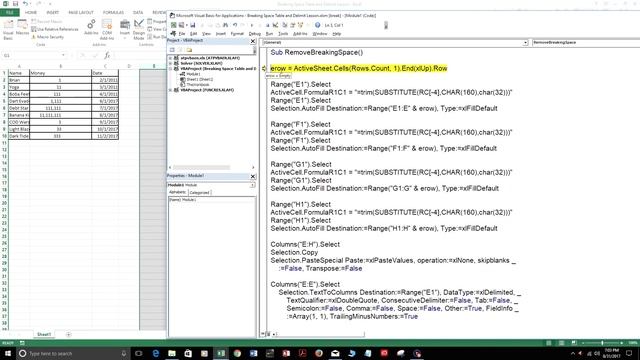The image size is (640, 360).
Task: Click Excel Undo arrow in quick access toolbar
Action: point(25,4)
